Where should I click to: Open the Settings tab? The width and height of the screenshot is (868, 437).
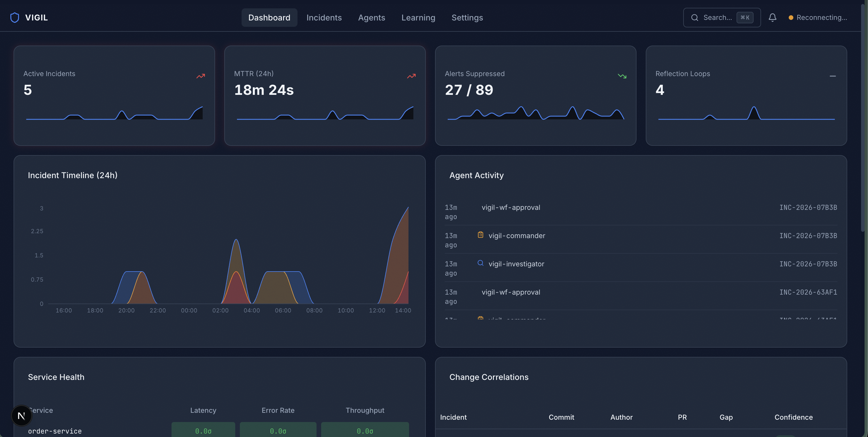[x=467, y=18]
